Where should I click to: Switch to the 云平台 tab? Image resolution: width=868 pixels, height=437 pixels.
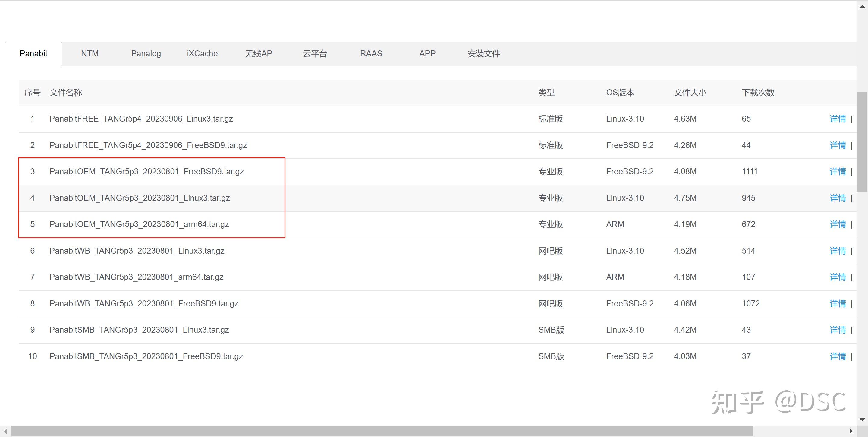[x=315, y=54]
